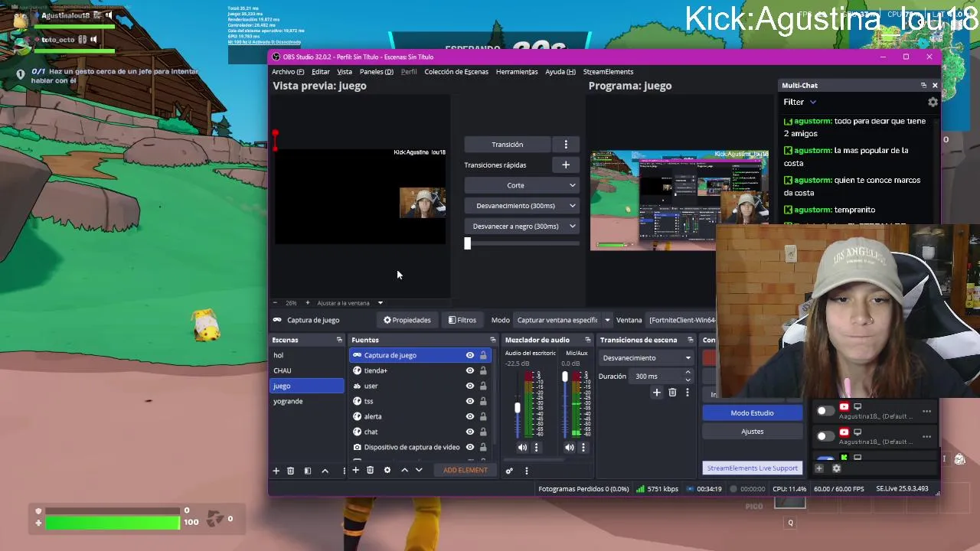
Task: Open audio mixer bottom three-dot menu
Action: [526, 471]
